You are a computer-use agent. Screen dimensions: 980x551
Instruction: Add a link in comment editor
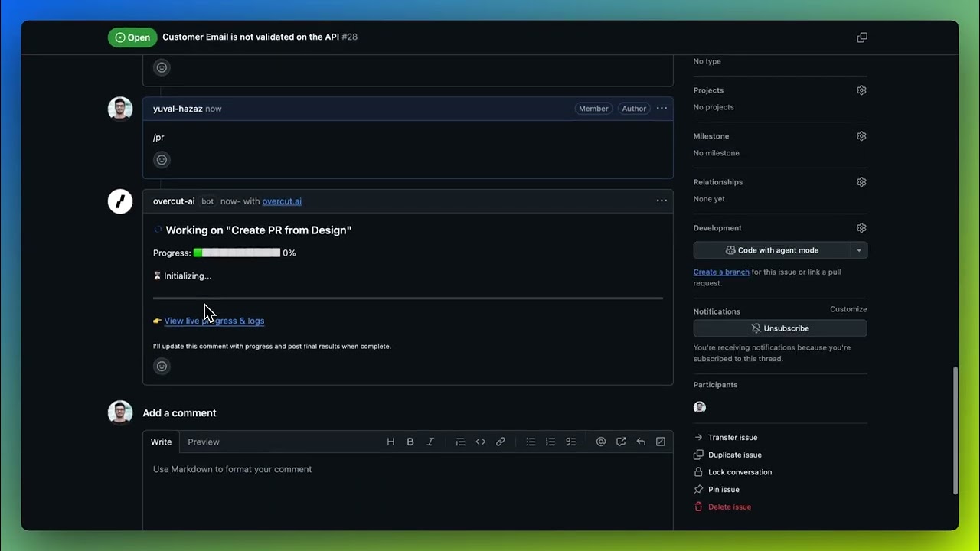501,442
